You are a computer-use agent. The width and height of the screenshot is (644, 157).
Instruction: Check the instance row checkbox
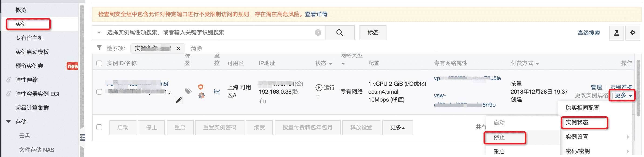pyautogui.click(x=99, y=92)
